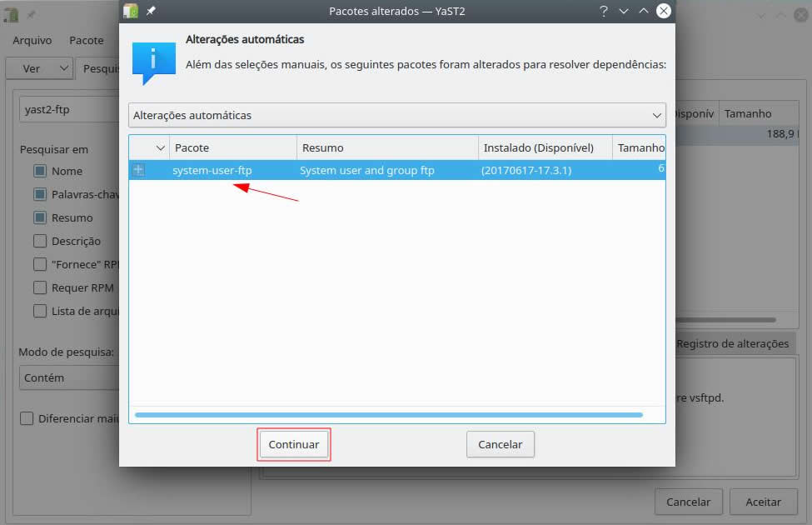This screenshot has height=525, width=812.
Task: Click the pin icon in dialog titlebar
Action: [151, 11]
